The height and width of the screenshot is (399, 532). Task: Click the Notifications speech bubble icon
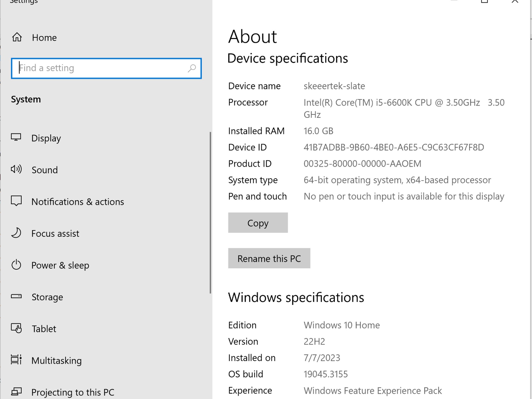[x=16, y=201]
